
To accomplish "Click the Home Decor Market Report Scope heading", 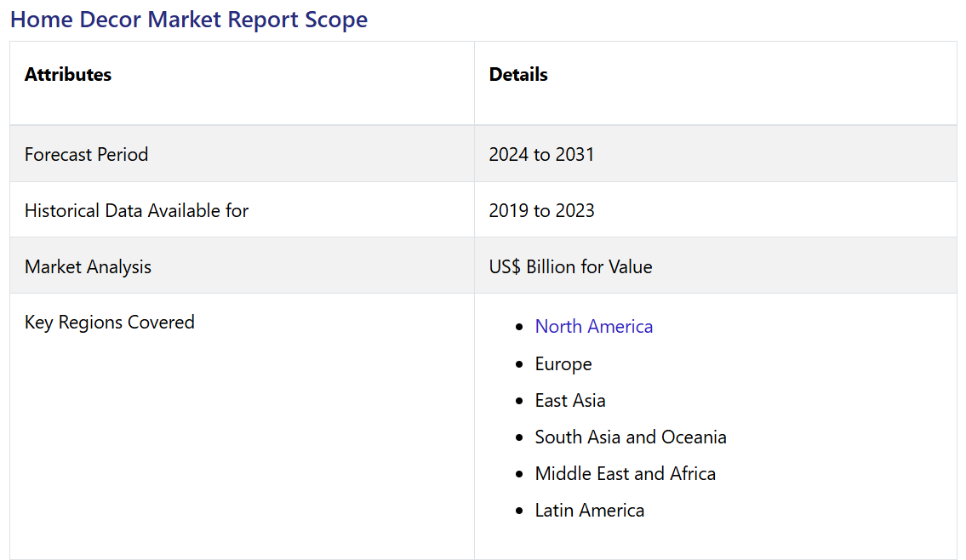I will (x=189, y=20).
